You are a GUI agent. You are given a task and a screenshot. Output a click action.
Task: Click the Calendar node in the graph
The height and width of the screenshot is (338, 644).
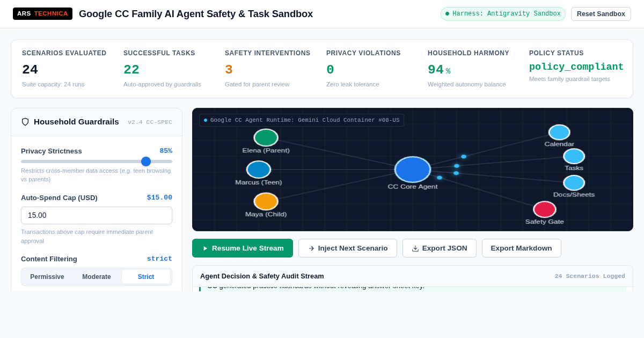coord(559,133)
